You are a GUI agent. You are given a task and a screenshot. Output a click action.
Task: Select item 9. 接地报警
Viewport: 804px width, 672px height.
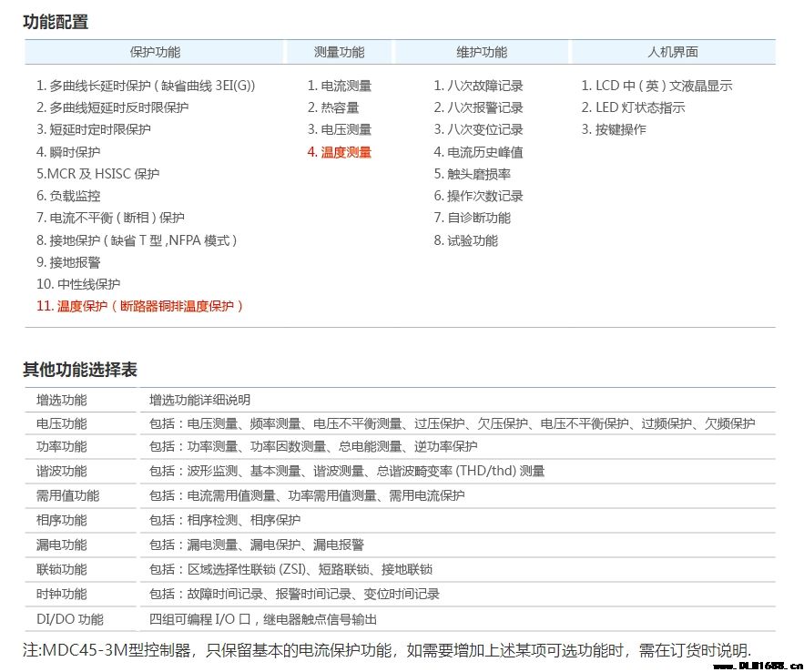pyautogui.click(x=68, y=262)
